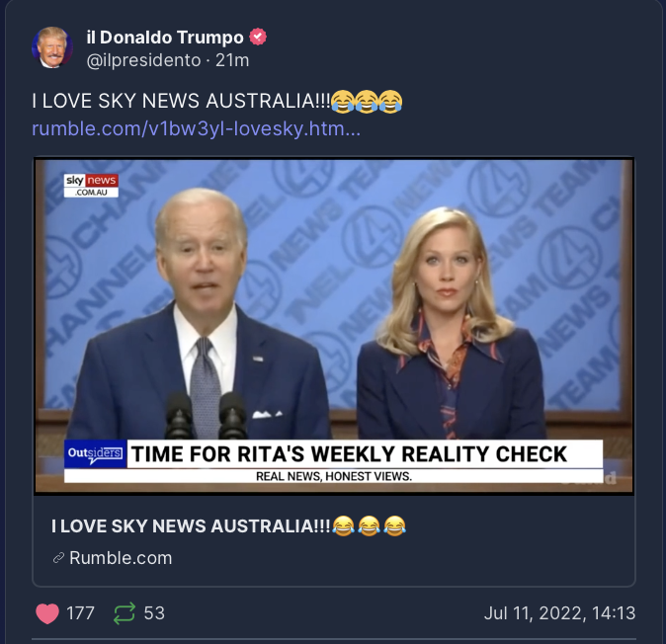Click the TIME FOR RITA'S WEEKLY REALITY CHECK banner

click(x=349, y=453)
